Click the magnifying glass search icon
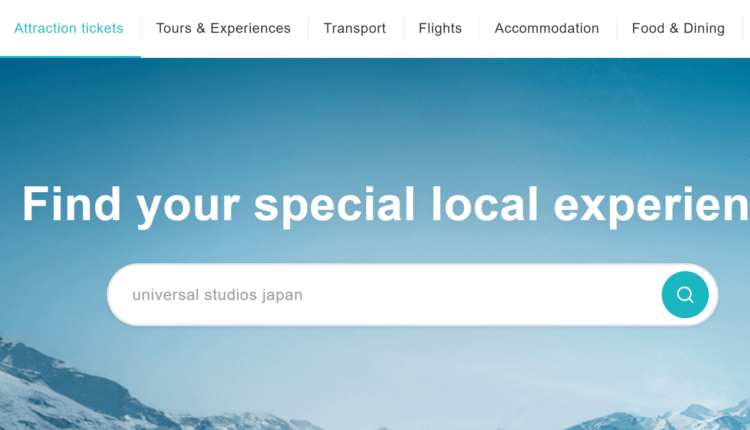 (x=685, y=295)
